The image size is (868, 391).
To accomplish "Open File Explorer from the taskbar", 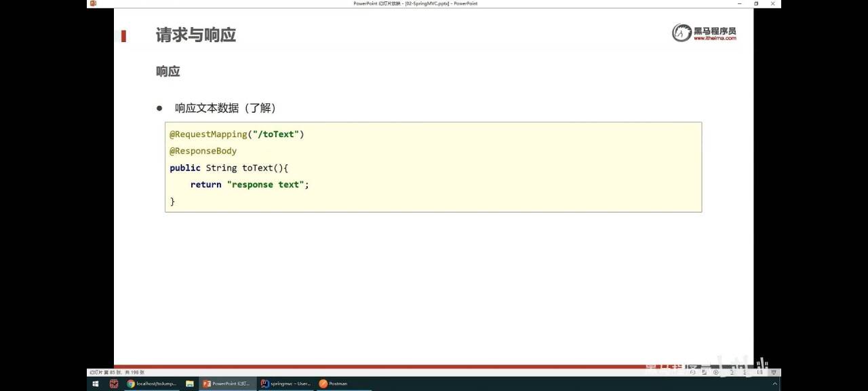I will (190, 384).
